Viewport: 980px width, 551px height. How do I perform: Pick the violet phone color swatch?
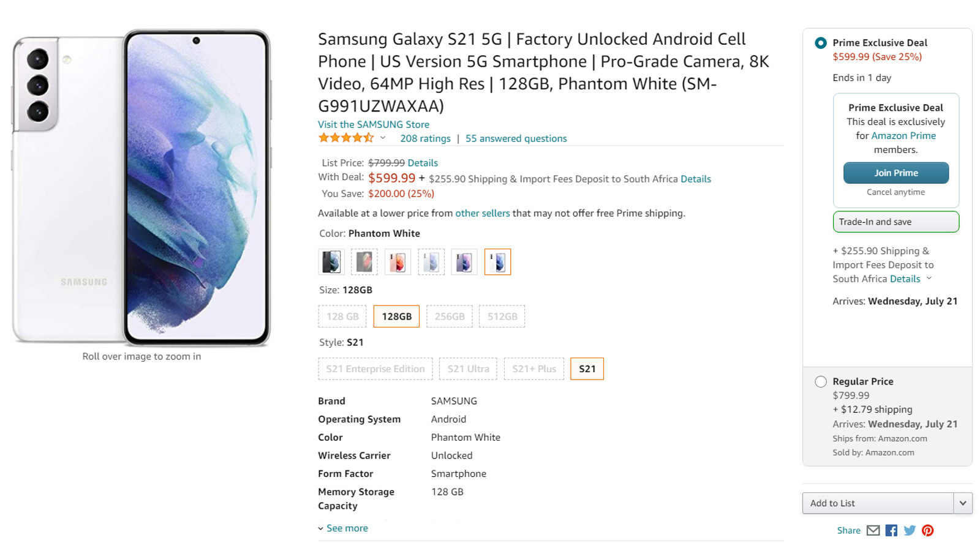[x=464, y=262]
